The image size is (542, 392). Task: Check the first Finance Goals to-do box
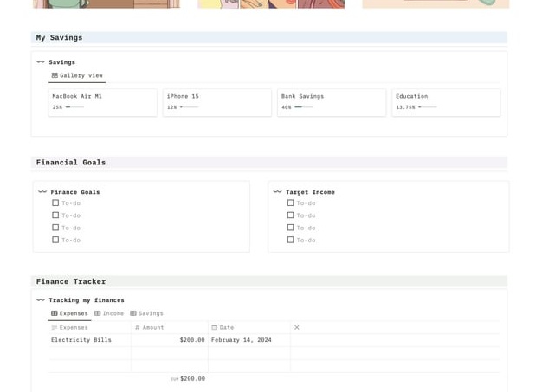[55, 202]
